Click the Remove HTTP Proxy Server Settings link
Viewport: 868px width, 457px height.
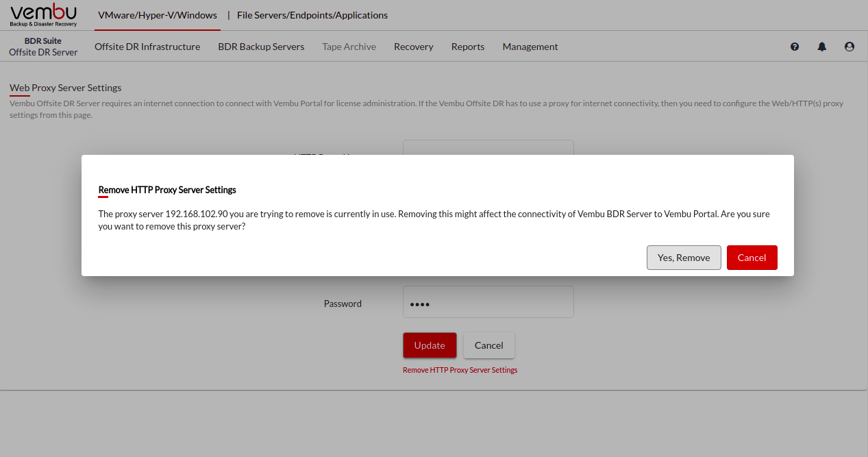click(460, 370)
